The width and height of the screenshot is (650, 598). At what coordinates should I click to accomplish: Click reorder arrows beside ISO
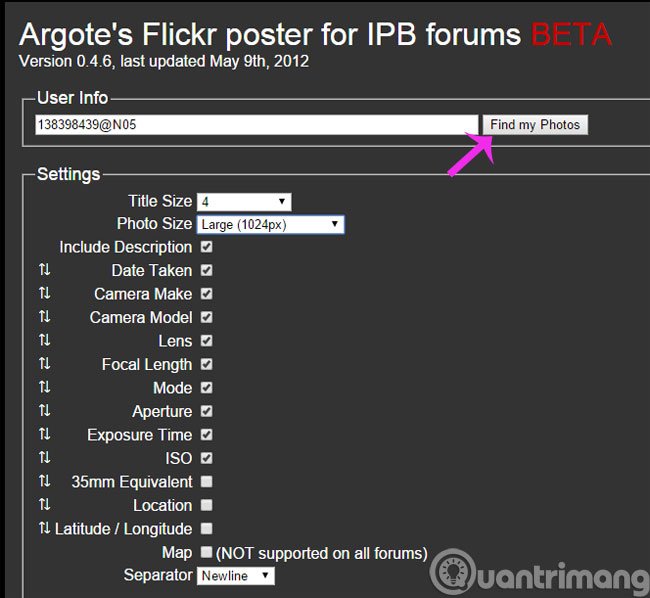pos(44,458)
